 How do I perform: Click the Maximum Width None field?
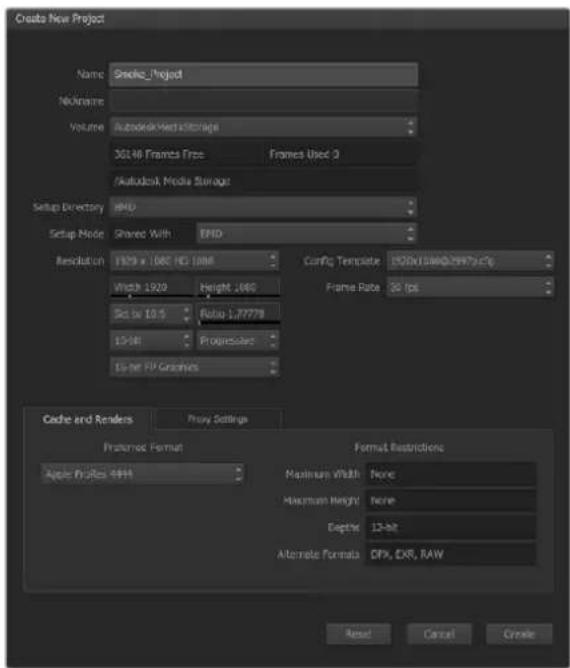pos(451,474)
